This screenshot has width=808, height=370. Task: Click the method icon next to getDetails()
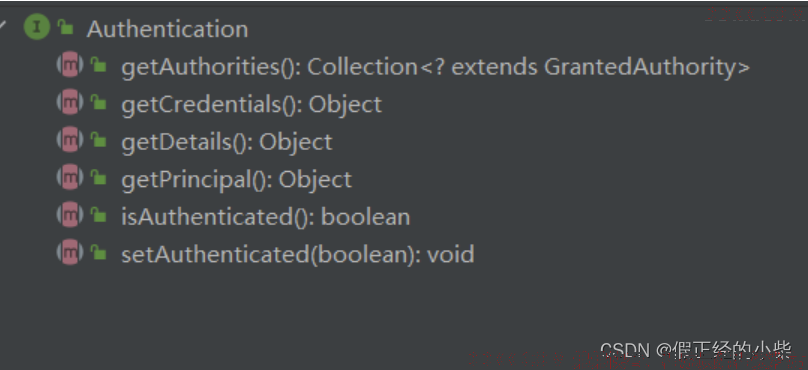coord(70,140)
